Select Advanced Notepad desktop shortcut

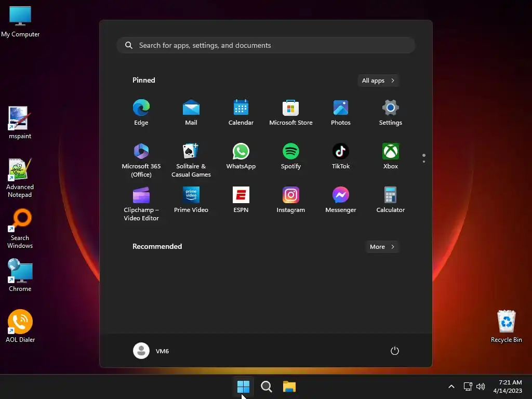pyautogui.click(x=20, y=178)
